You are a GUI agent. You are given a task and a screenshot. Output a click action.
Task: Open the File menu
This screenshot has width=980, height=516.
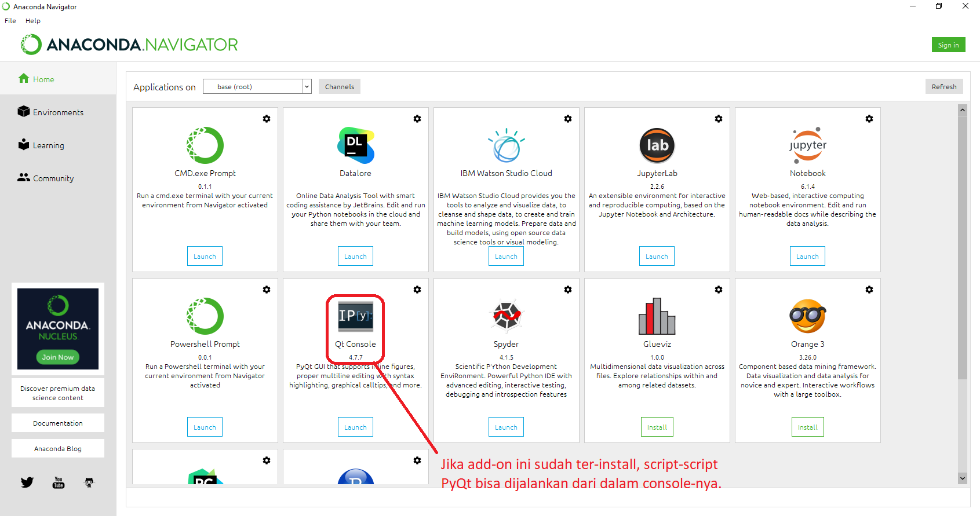tap(10, 21)
